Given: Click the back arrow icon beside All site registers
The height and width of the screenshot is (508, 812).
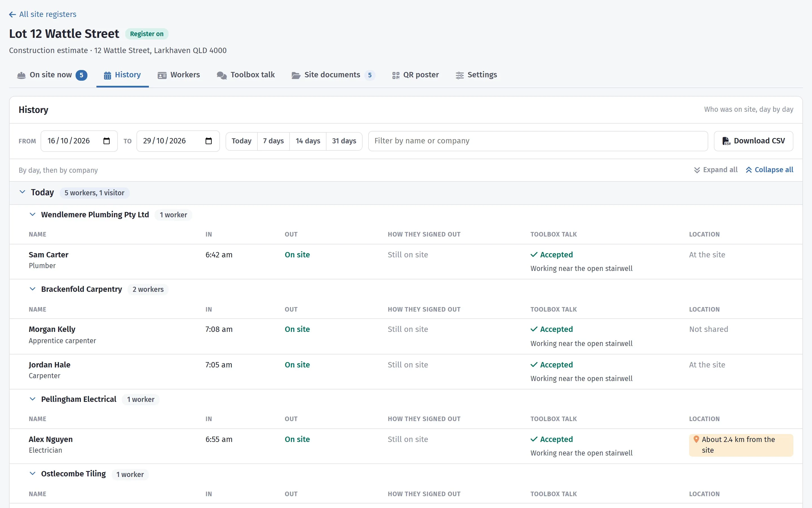Looking at the screenshot, I should click(12, 14).
